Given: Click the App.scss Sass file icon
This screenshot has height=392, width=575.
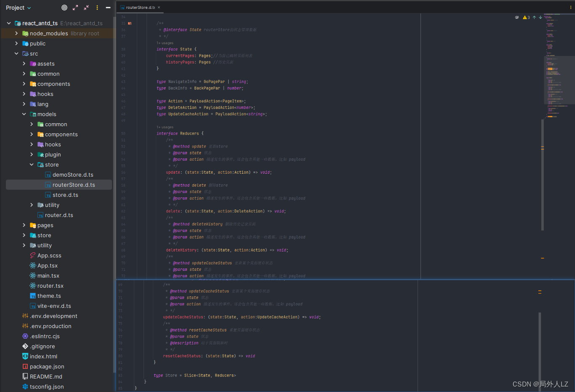Looking at the screenshot, I should pos(33,255).
